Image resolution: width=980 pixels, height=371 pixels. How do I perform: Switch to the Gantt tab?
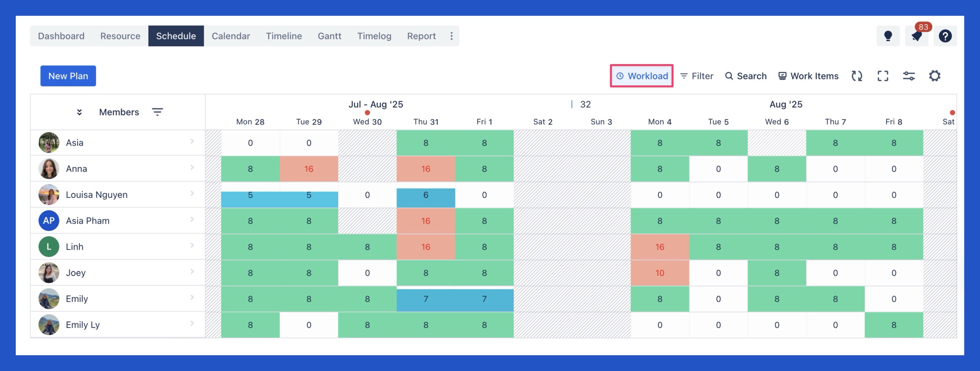click(330, 36)
